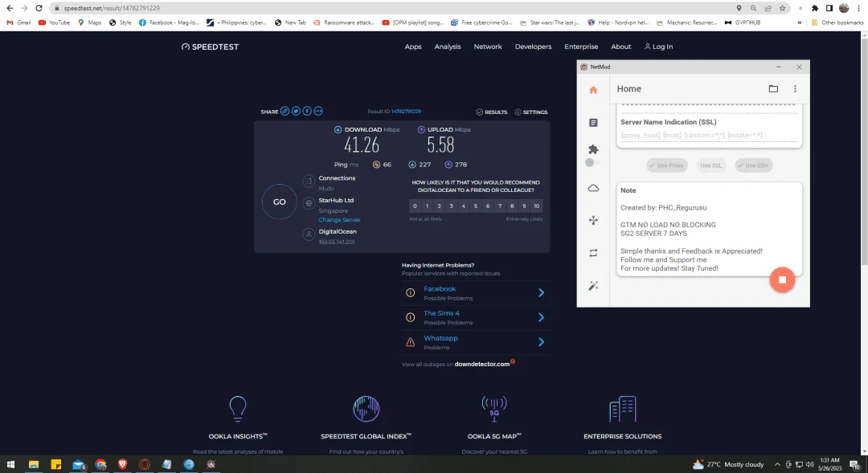Open the Gmail bookmark
The width and height of the screenshot is (868, 473).
pyautogui.click(x=18, y=22)
